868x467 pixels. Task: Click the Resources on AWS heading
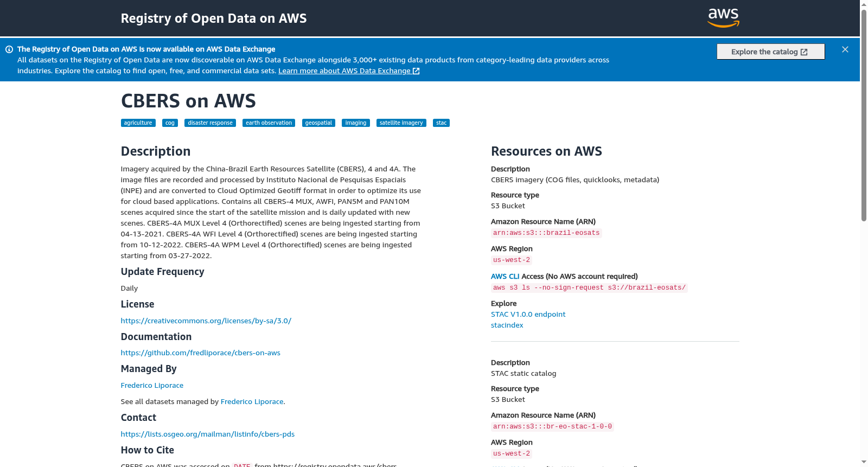(x=546, y=151)
